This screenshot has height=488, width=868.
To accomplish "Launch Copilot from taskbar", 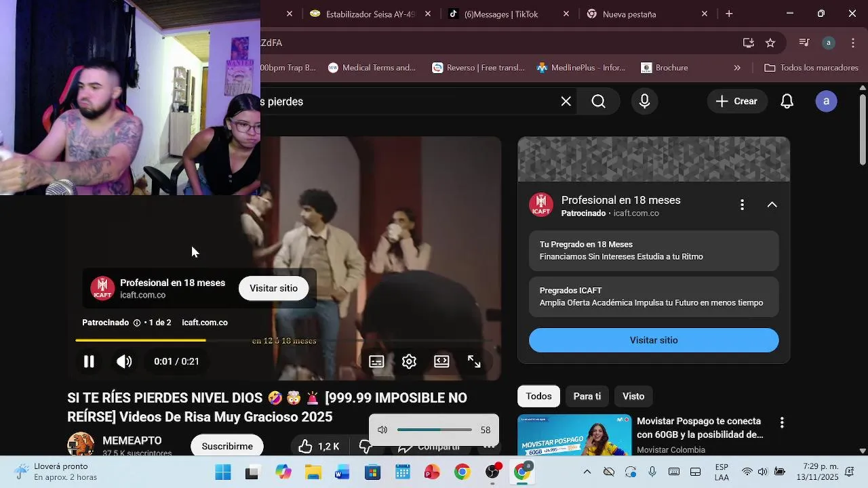I will point(283,472).
